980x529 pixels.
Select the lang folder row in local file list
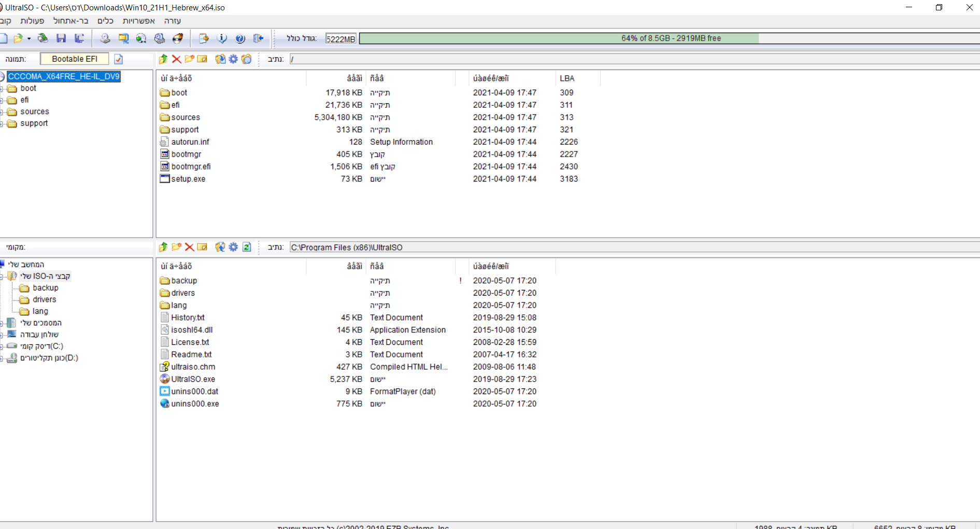(x=179, y=305)
